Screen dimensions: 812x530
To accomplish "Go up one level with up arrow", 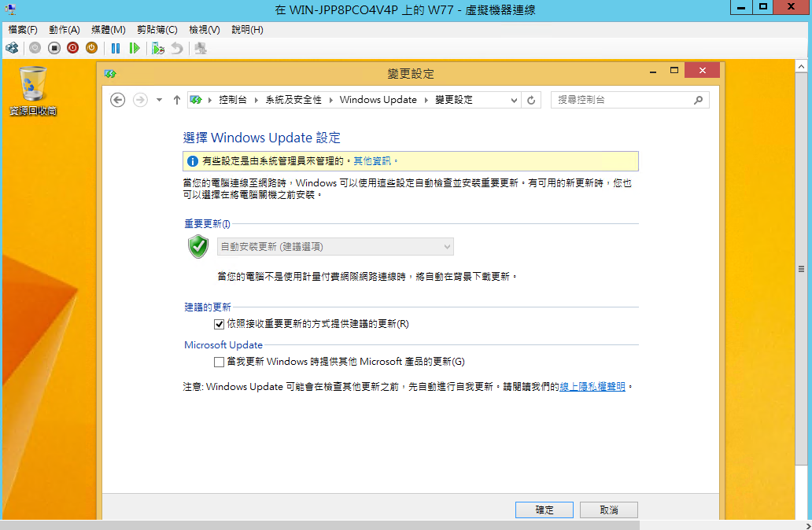I will pos(176,100).
